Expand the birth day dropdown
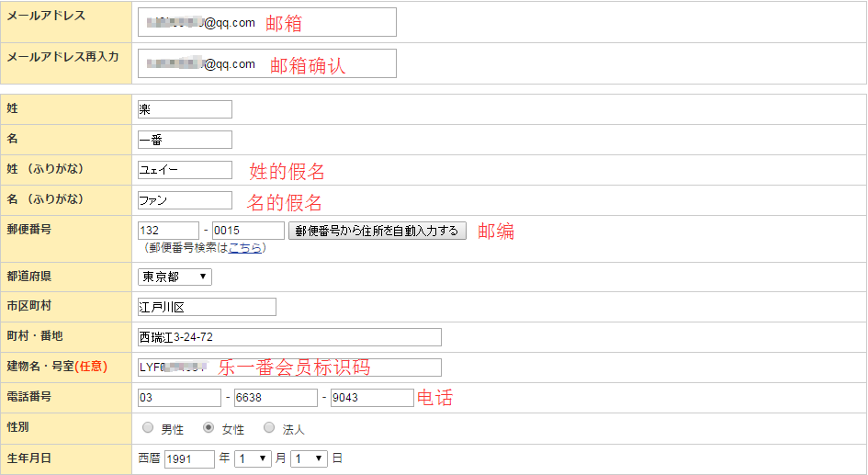This screenshot has height=475, width=868. point(308,458)
